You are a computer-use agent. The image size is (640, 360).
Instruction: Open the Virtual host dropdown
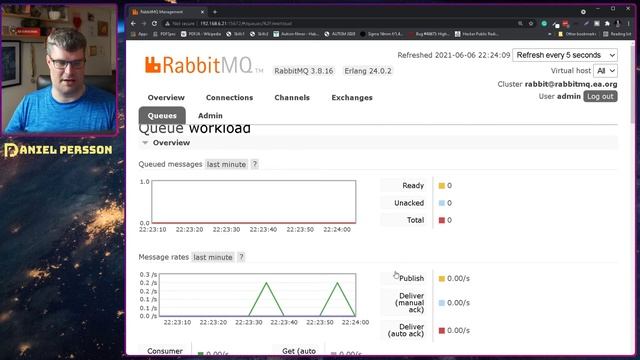point(605,71)
